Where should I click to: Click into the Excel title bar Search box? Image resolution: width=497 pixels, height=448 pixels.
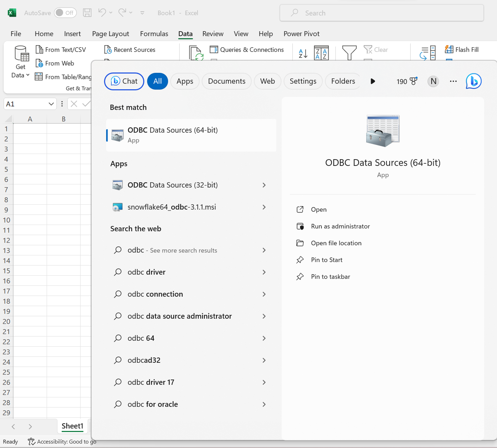coord(381,13)
